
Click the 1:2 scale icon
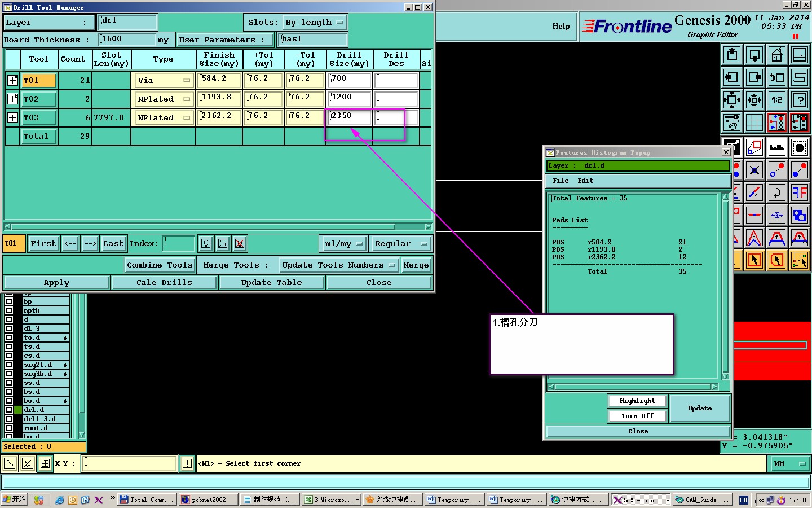coord(777,100)
